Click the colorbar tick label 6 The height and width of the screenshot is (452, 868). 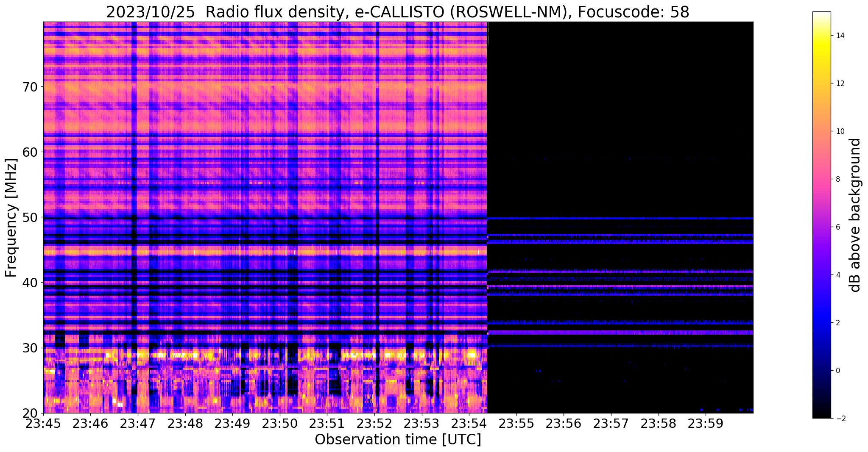(x=837, y=227)
